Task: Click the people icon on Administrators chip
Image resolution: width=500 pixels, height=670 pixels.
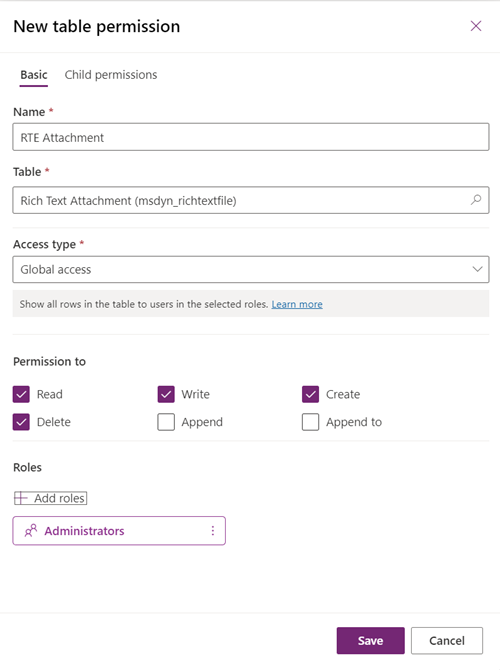Action: (x=31, y=531)
